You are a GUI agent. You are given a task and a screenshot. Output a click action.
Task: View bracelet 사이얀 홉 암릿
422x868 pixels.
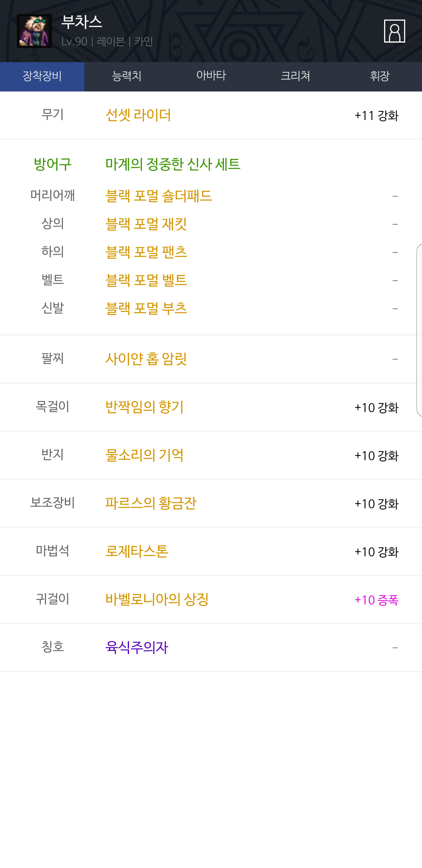click(146, 359)
